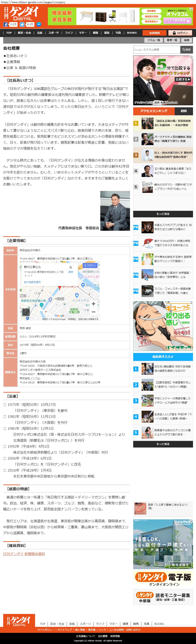Open PR article 今や男性も脱毛する時代
Screen dimensions: 196x644
point(163,259)
